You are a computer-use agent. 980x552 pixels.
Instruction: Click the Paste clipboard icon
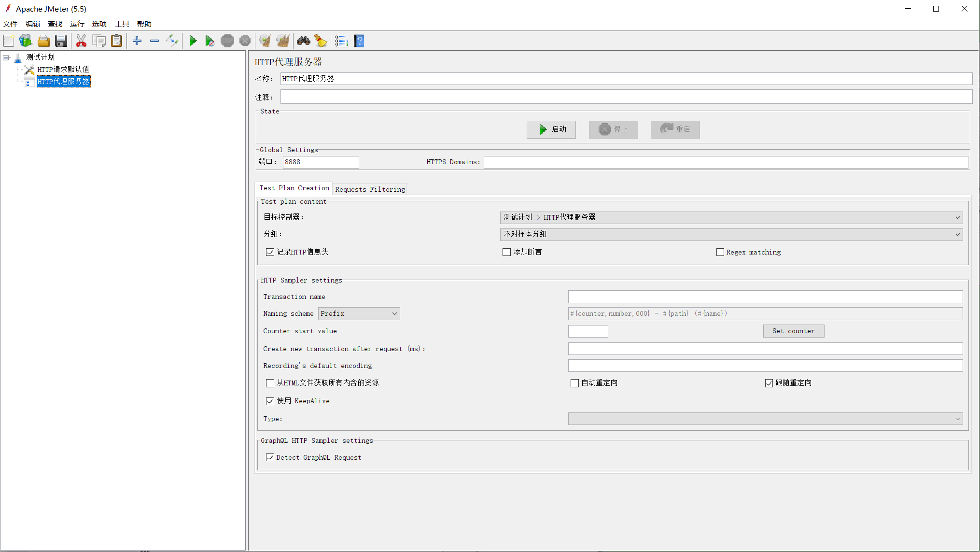click(117, 41)
